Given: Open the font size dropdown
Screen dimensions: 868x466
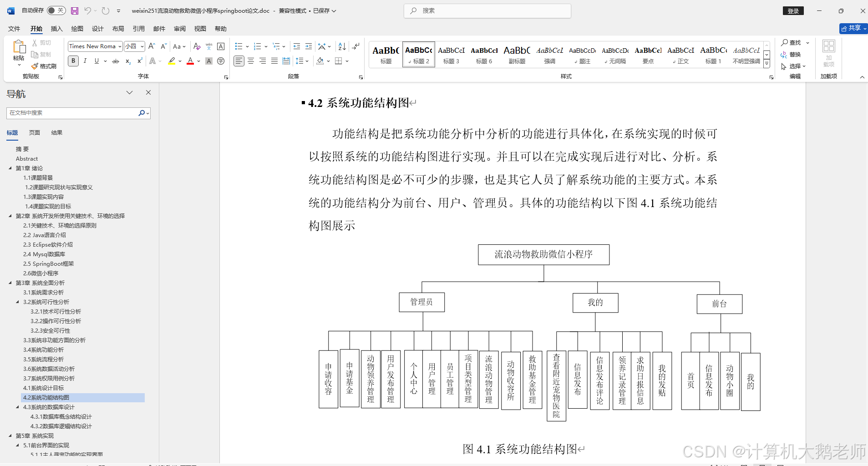Looking at the screenshot, I should click(x=142, y=46).
